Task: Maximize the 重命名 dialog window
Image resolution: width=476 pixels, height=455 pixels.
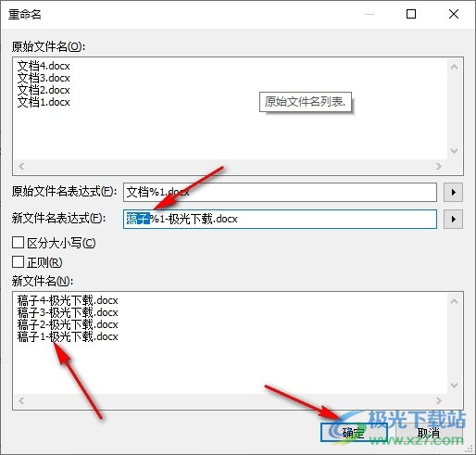Action: [411, 14]
